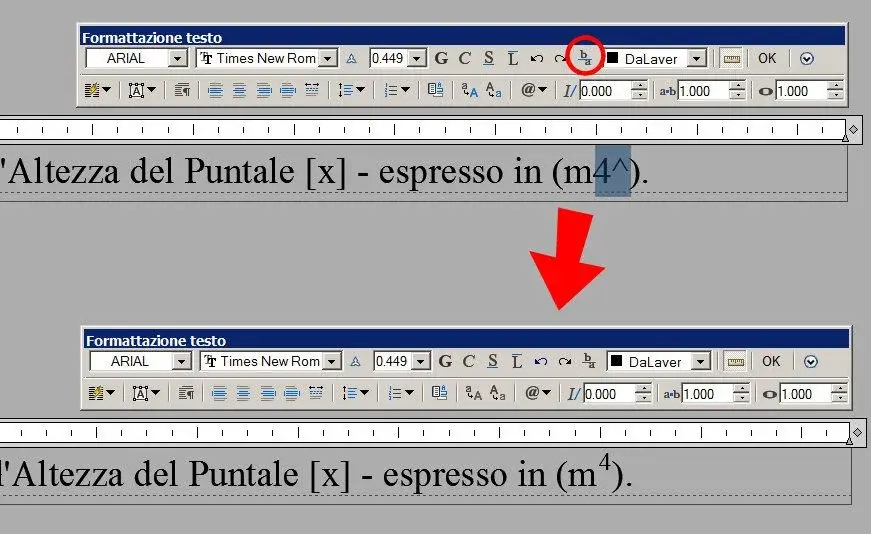Click OK in the lower formatting toolbar
This screenshot has width=871, height=534.
771,361
